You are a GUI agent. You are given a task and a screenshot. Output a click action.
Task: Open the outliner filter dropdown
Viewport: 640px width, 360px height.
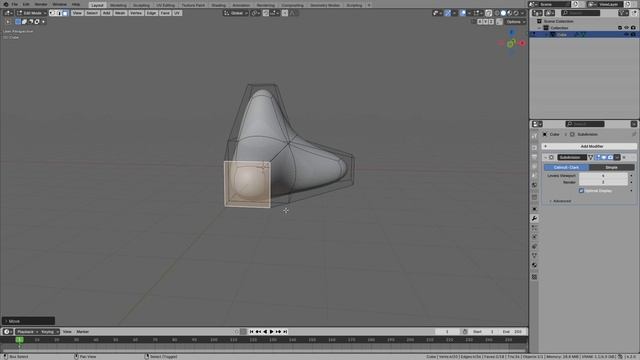coord(623,13)
